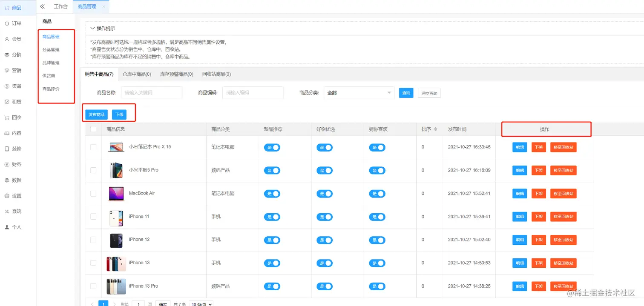Screen dimensions: 644x306
Task: Open 品牌管理 in submenu
Action: (x=51, y=63)
